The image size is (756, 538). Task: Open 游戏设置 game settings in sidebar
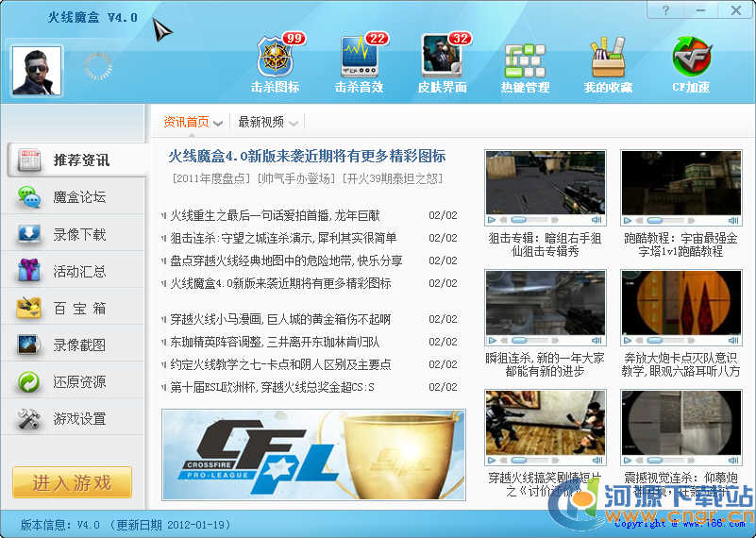click(x=74, y=418)
